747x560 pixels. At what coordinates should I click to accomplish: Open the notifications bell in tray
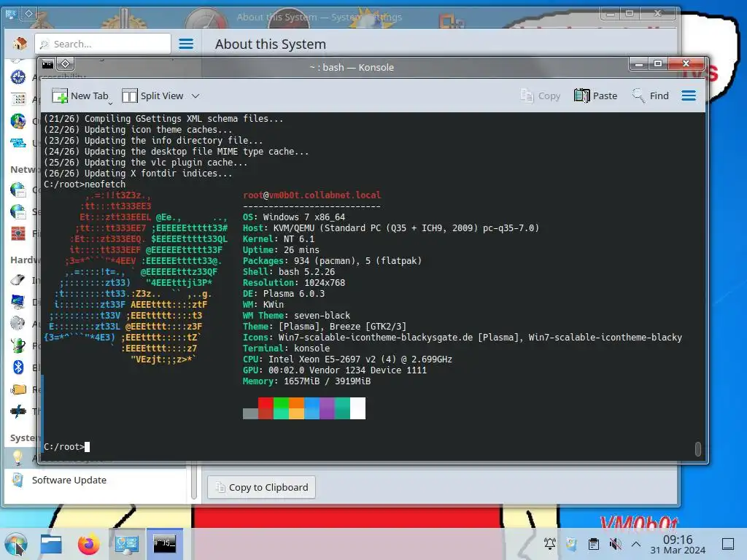point(550,544)
